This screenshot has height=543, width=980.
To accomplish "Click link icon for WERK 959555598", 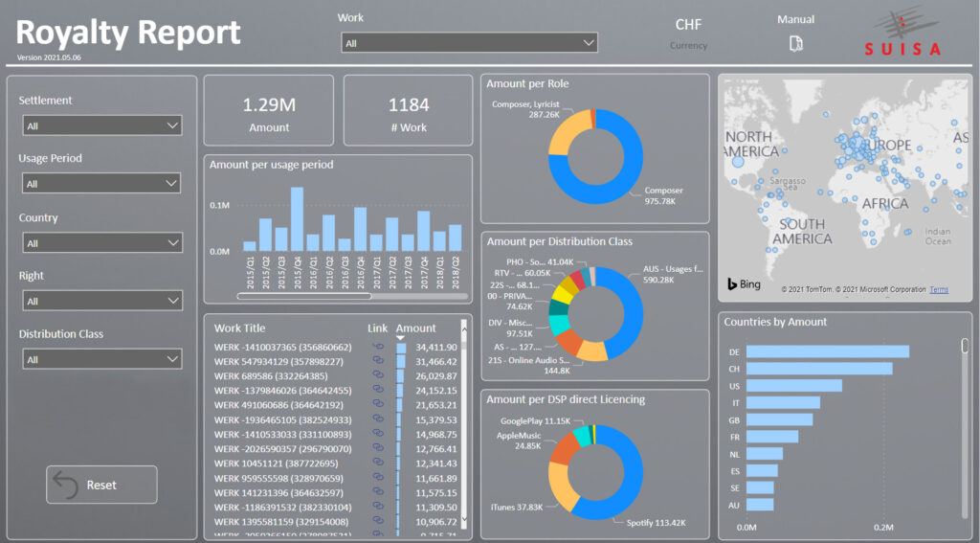I will (x=378, y=478).
